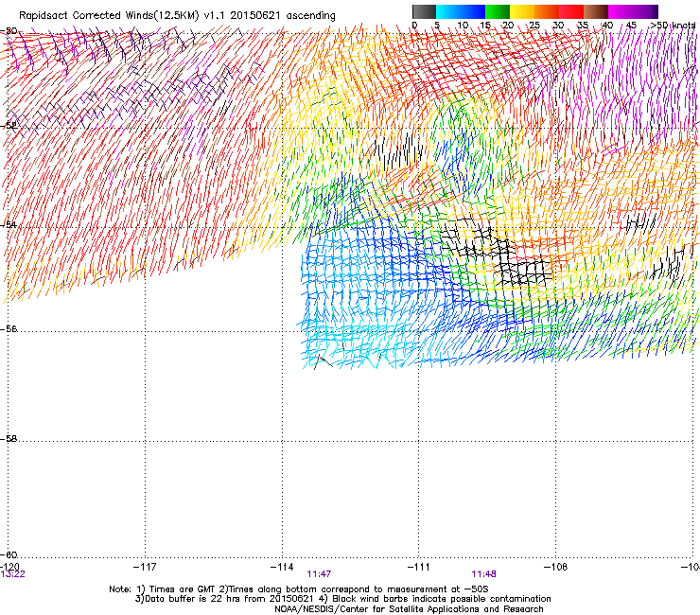Click the 11:47 purple time label

coord(319,574)
